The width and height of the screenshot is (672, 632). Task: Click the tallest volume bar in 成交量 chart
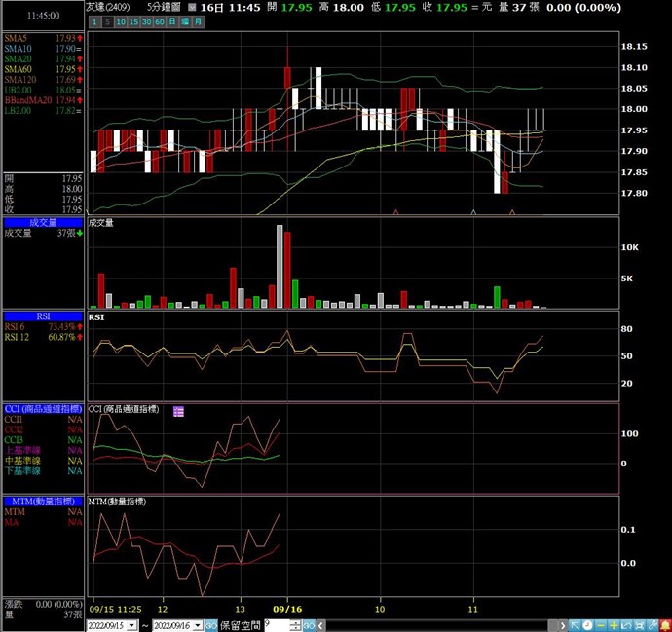[280, 266]
